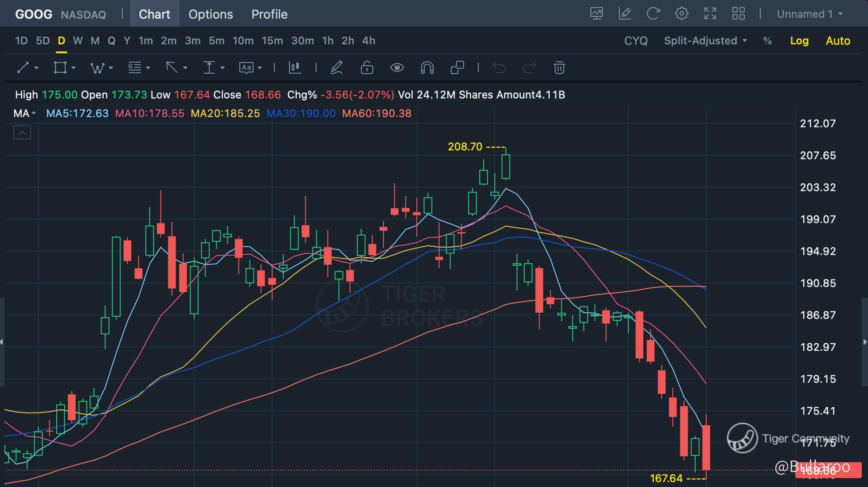Toggle the drawing lock icon
868x487 pixels.
(x=367, y=68)
